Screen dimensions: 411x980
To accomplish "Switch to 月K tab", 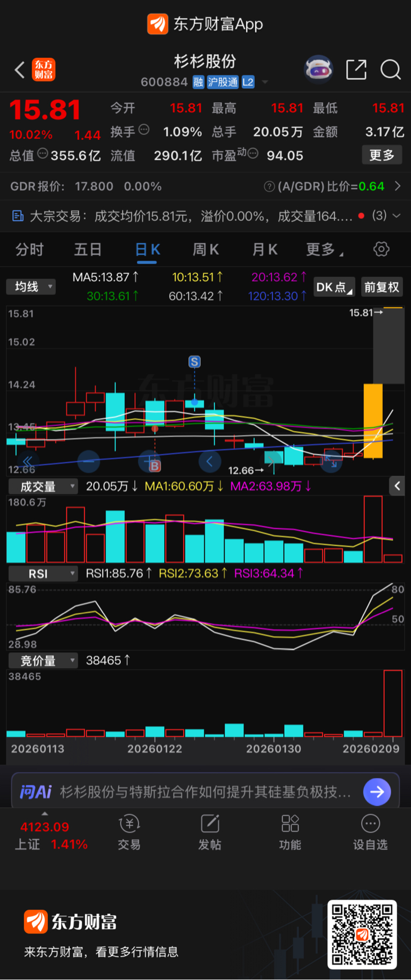I will [265, 250].
